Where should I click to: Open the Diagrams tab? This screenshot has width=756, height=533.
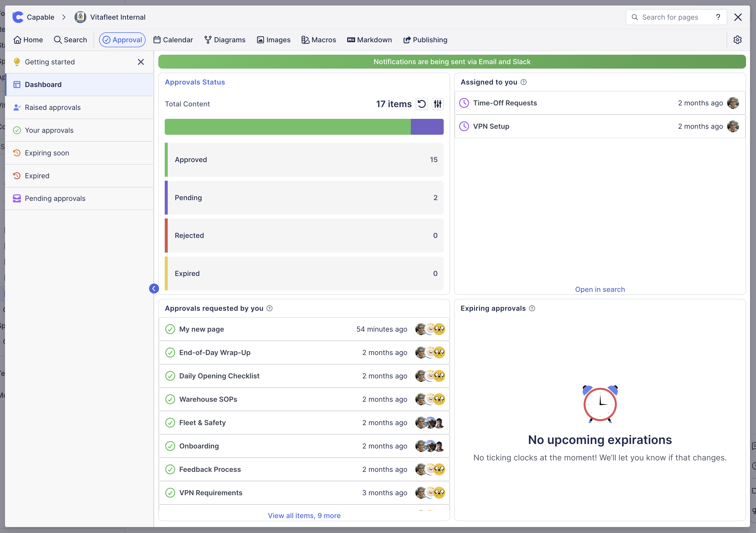pos(225,40)
